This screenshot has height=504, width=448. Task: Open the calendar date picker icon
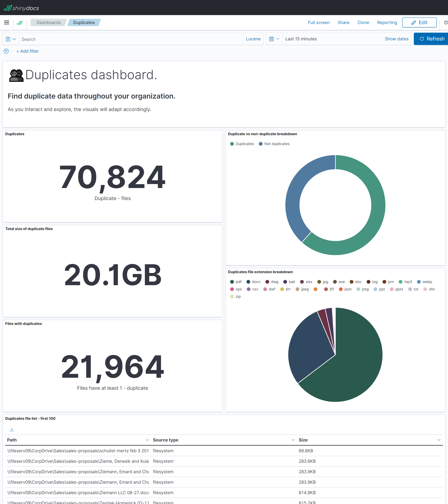tap(272, 39)
